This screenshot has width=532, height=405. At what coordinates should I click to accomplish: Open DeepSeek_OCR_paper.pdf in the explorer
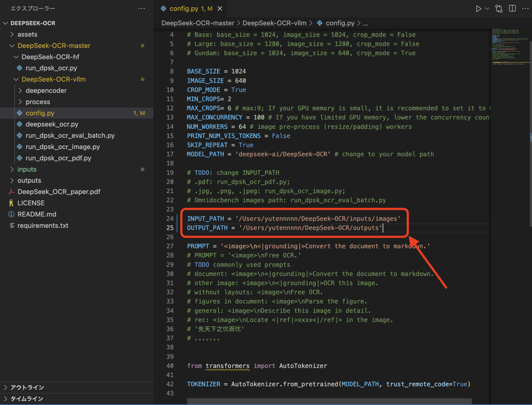pos(59,192)
